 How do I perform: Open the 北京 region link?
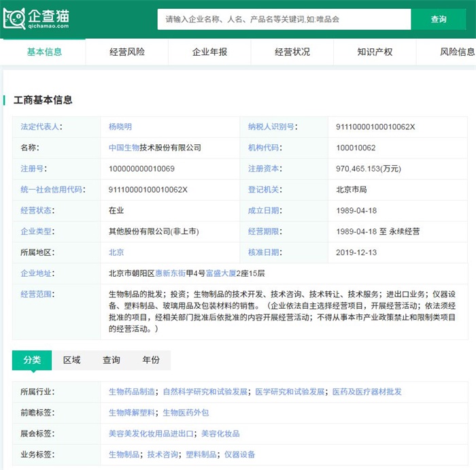click(x=116, y=252)
